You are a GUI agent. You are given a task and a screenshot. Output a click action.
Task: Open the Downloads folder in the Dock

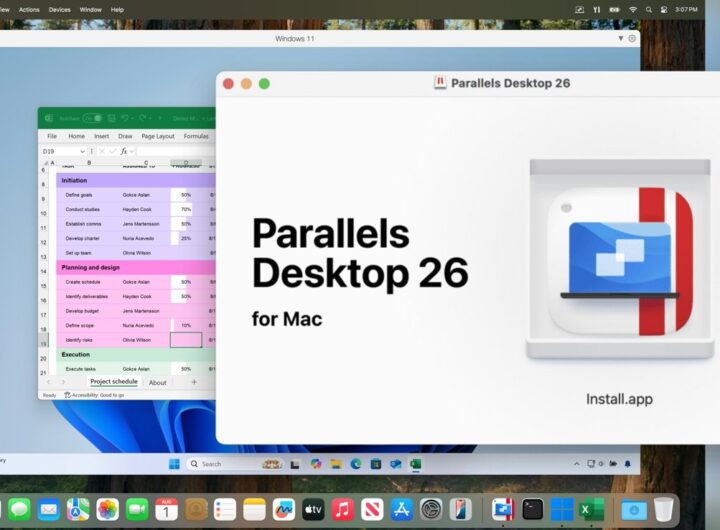(x=634, y=510)
